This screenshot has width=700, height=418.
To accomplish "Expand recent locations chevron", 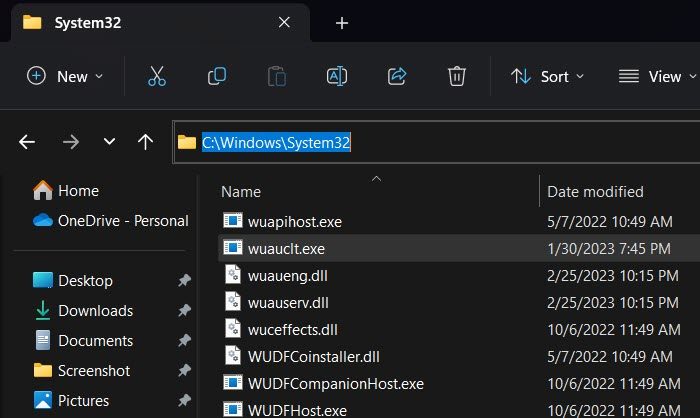I will pos(109,142).
